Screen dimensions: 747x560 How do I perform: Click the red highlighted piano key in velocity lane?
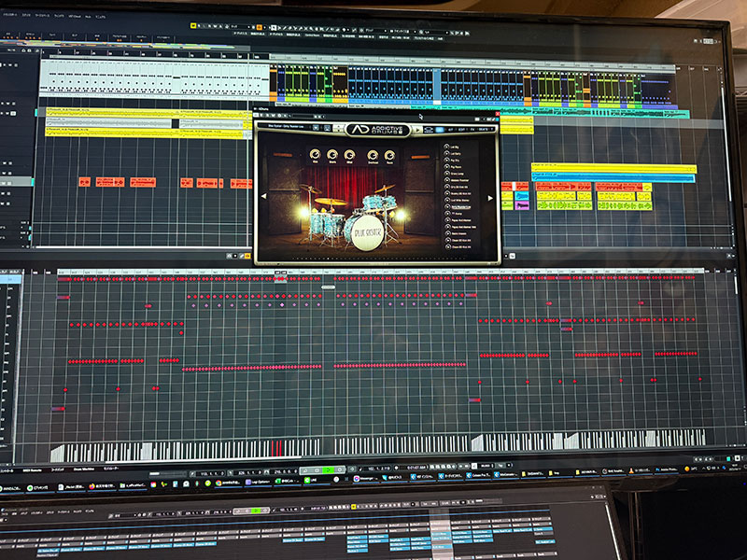pyautogui.click(x=276, y=448)
